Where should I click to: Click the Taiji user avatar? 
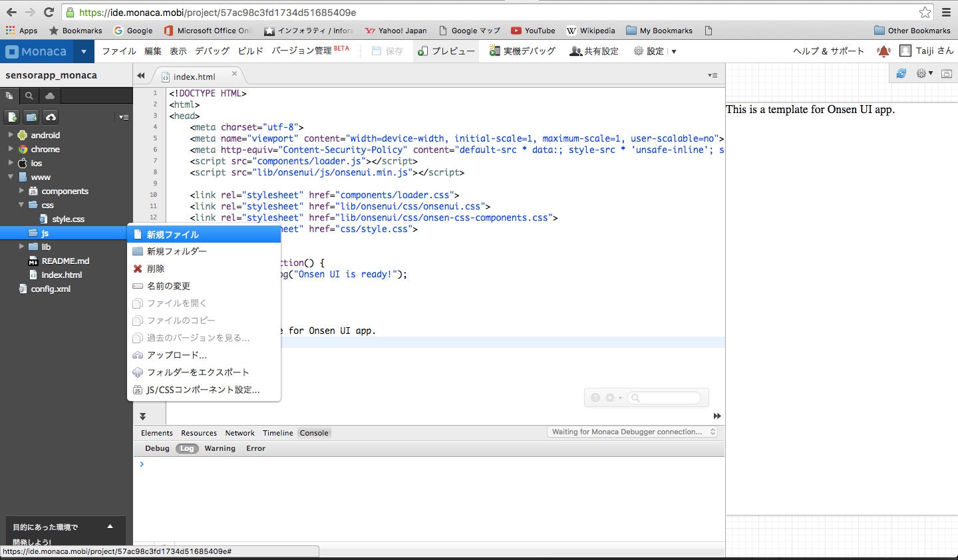point(905,51)
